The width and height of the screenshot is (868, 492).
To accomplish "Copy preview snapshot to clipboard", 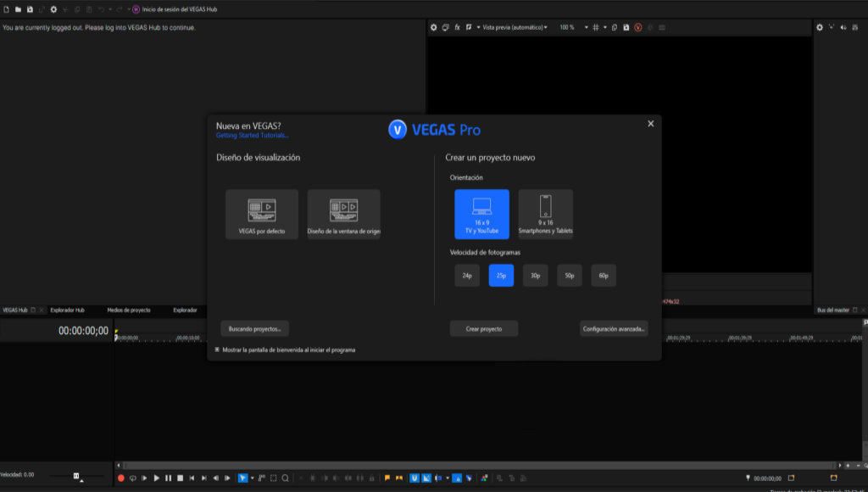I will 615,27.
